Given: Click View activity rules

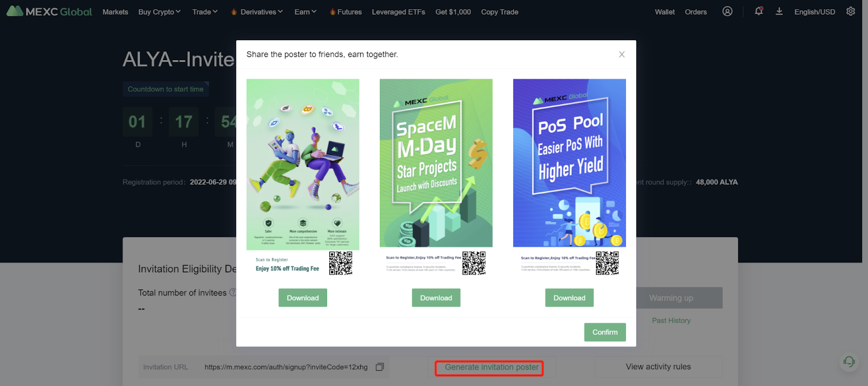Looking at the screenshot, I should click(x=659, y=367).
